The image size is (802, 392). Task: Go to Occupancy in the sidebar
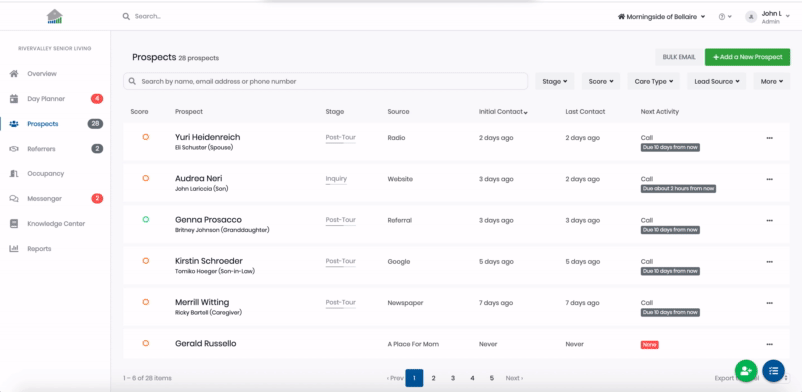[46, 173]
